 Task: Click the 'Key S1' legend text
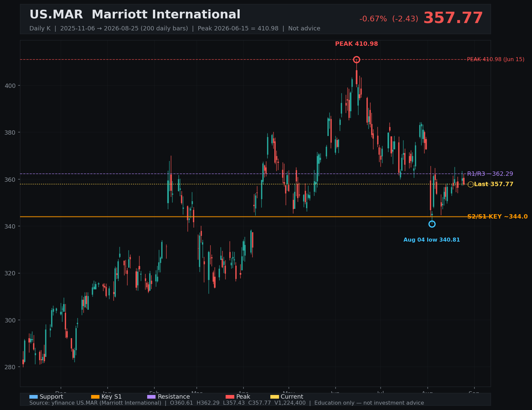pos(111,397)
